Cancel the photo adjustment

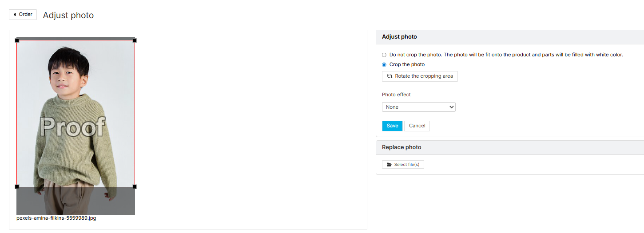(417, 126)
